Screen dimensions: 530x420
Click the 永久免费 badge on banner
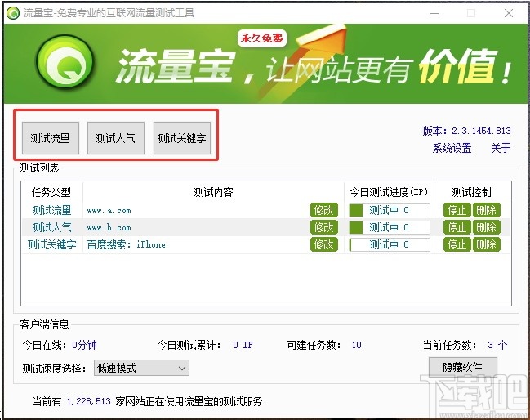pos(262,38)
